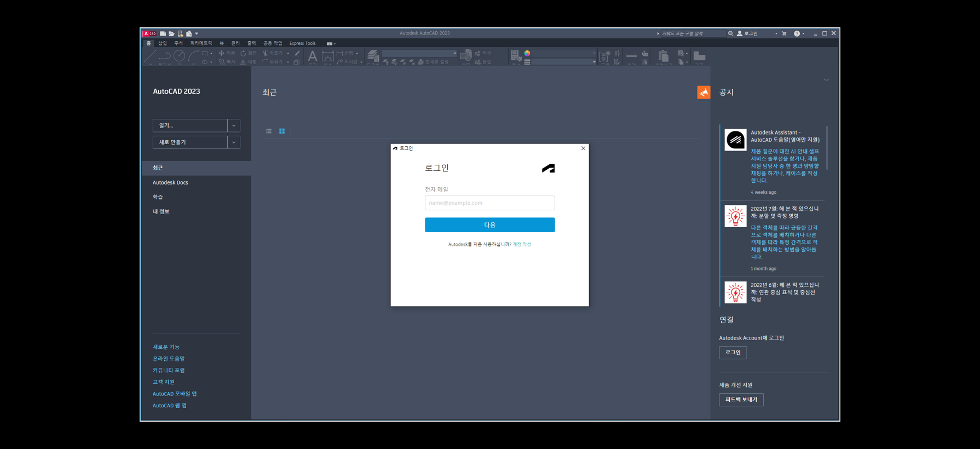Open the Layer Properties stack icon
Viewport: 980px width, 449px height.
tap(373, 56)
